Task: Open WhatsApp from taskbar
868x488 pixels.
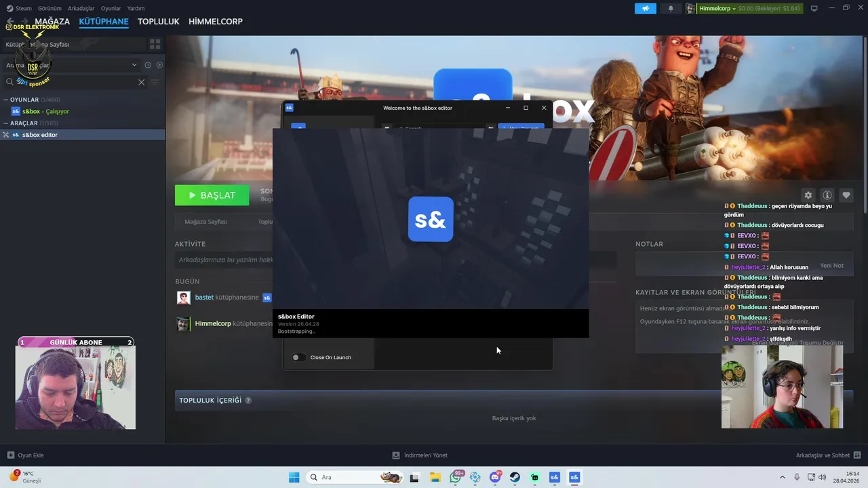Action: [455, 477]
